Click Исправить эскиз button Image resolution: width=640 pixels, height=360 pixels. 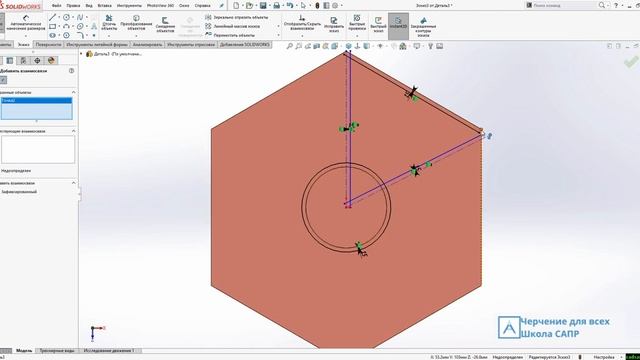(334, 25)
